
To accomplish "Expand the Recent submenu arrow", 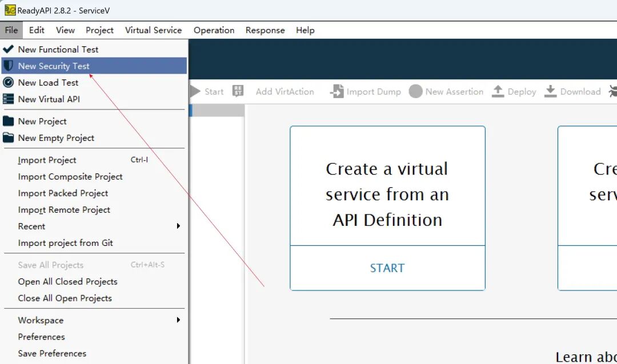I will [x=178, y=226].
